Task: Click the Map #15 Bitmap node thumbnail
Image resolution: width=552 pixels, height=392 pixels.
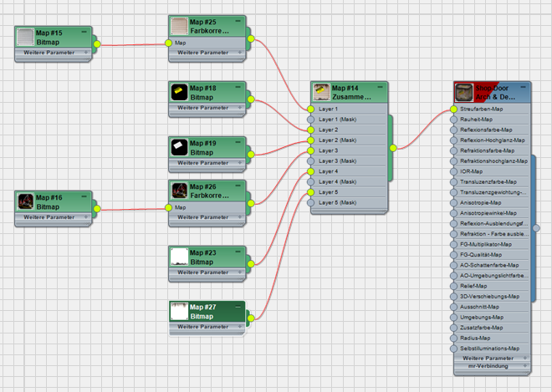Action: pos(25,38)
